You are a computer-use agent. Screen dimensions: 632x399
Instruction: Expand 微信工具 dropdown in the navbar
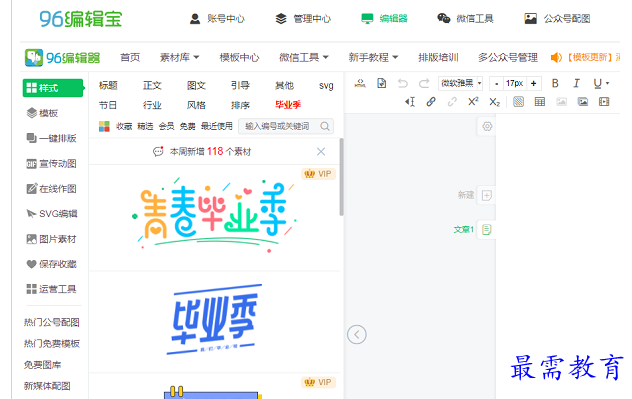tap(304, 58)
